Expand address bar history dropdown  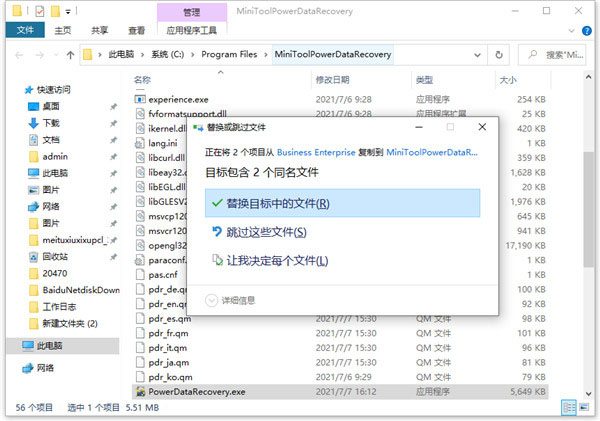pos(477,55)
